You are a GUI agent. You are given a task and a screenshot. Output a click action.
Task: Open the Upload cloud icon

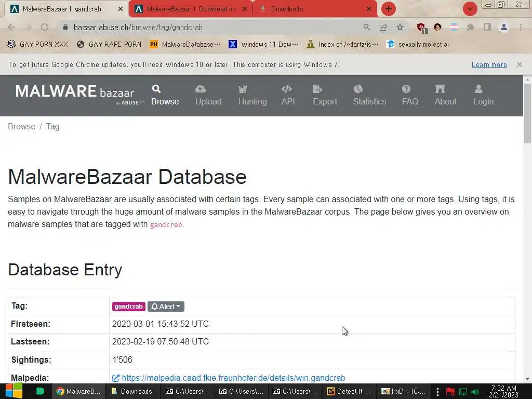[201, 89]
